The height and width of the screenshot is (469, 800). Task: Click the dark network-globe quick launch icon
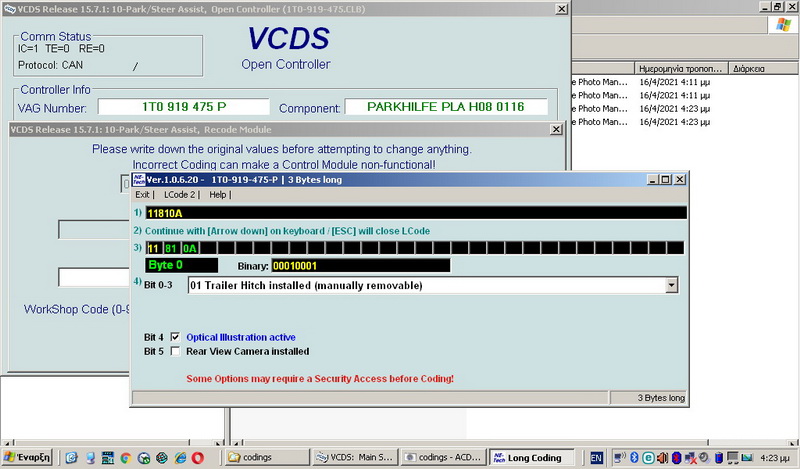pos(162,458)
